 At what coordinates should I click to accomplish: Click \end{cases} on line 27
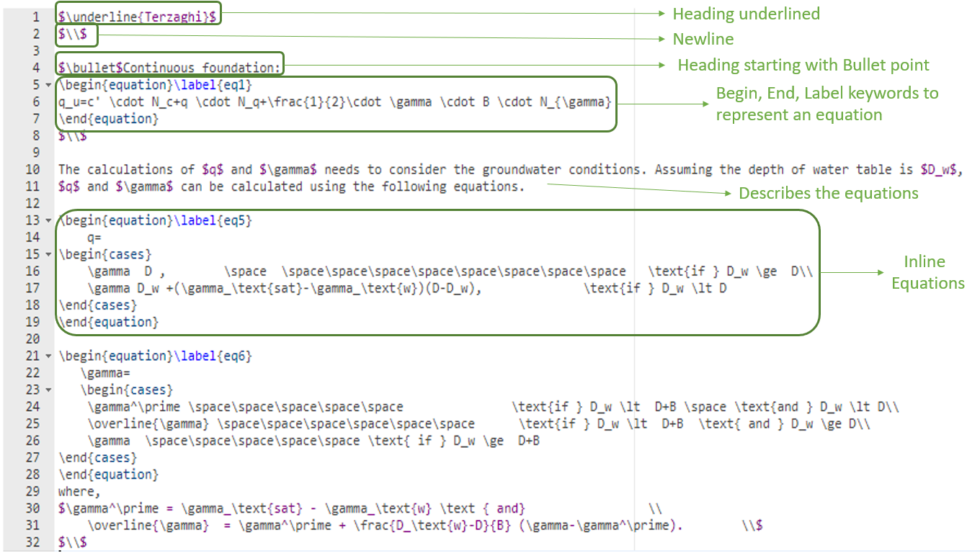tap(98, 458)
